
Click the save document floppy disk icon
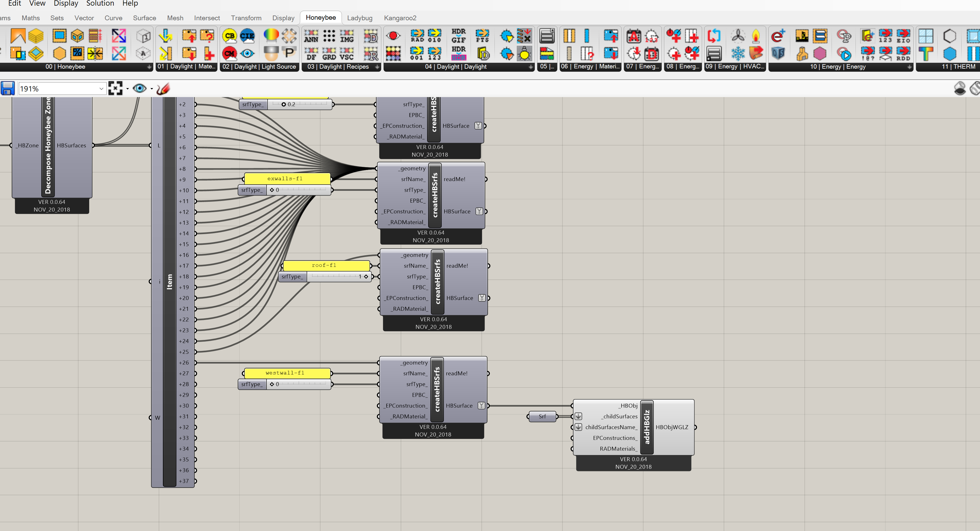(8, 89)
